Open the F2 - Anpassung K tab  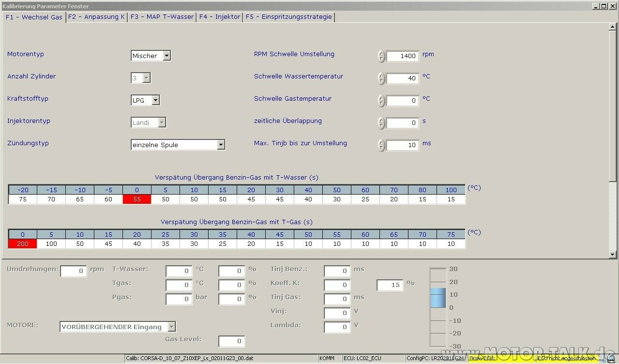pyautogui.click(x=97, y=17)
